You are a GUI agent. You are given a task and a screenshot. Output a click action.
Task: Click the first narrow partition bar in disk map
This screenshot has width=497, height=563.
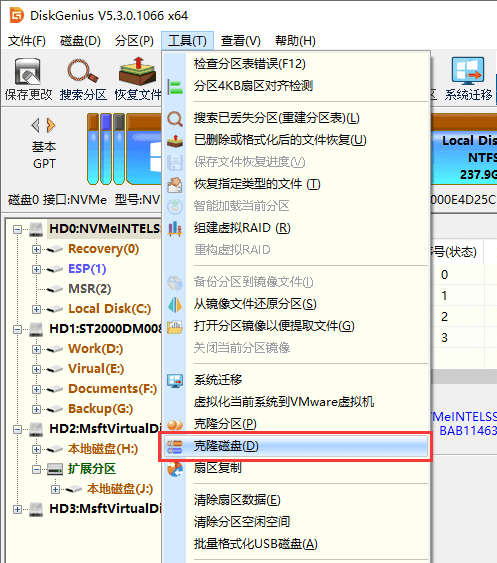tap(93, 149)
